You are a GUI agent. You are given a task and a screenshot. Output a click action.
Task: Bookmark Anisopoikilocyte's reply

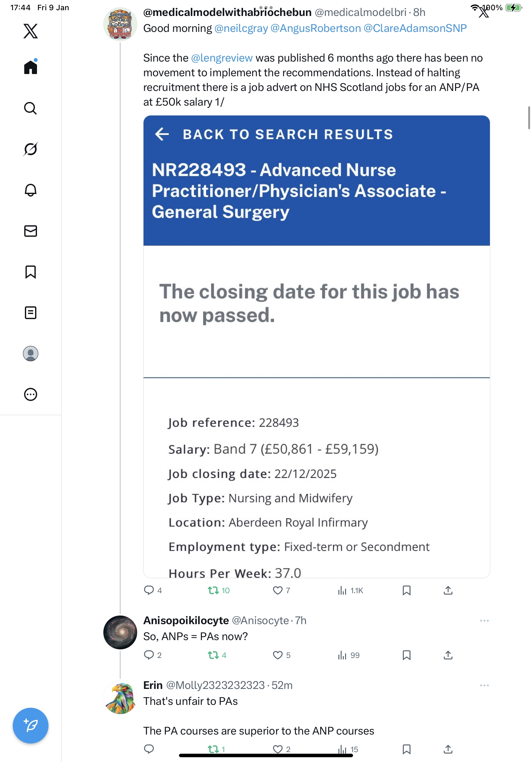(x=406, y=655)
